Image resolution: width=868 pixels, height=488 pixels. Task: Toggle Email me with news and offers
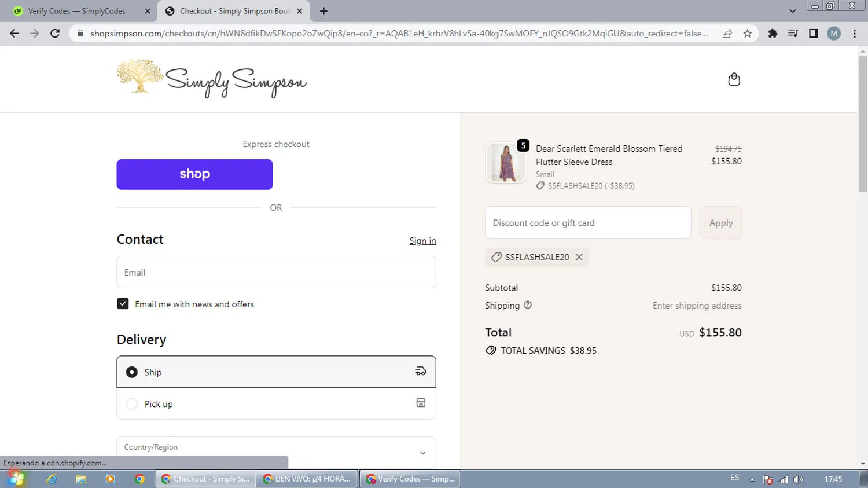(x=123, y=304)
